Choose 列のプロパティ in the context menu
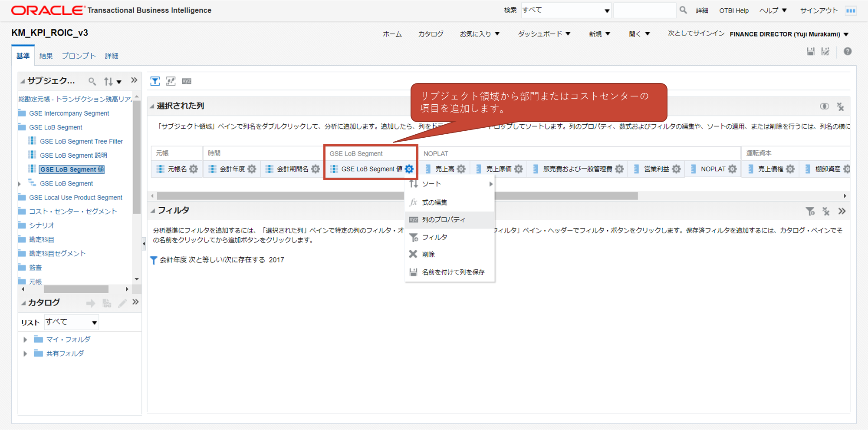868x431 pixels. (450, 220)
